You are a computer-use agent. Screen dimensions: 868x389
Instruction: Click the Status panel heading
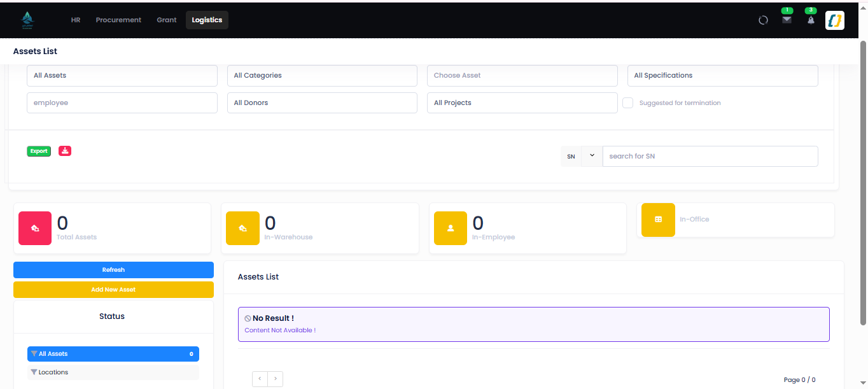pyautogui.click(x=112, y=316)
